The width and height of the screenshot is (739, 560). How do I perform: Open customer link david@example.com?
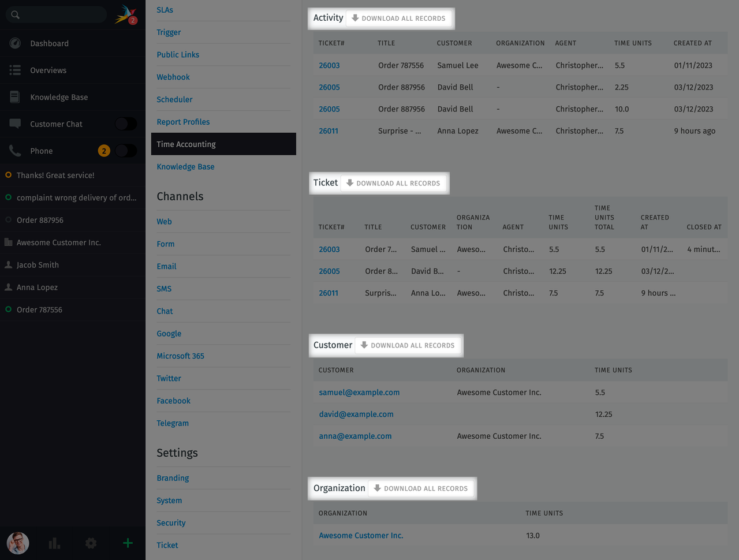(x=356, y=414)
